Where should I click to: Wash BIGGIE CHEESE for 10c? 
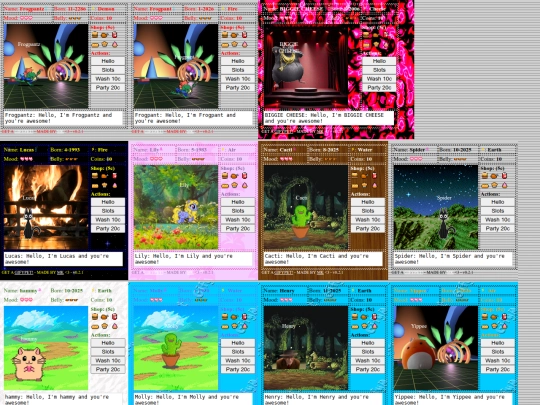[379, 79]
